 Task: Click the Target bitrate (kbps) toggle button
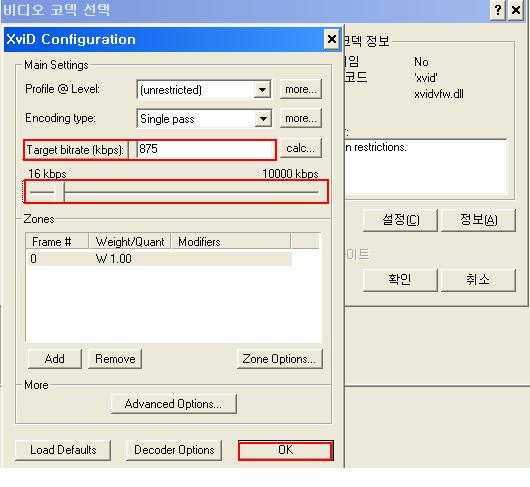tap(76, 150)
